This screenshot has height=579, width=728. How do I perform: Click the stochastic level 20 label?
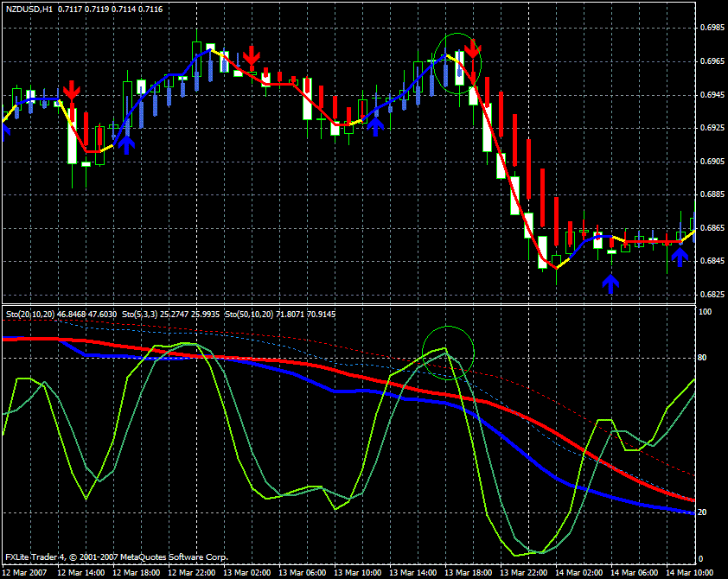[x=702, y=512]
